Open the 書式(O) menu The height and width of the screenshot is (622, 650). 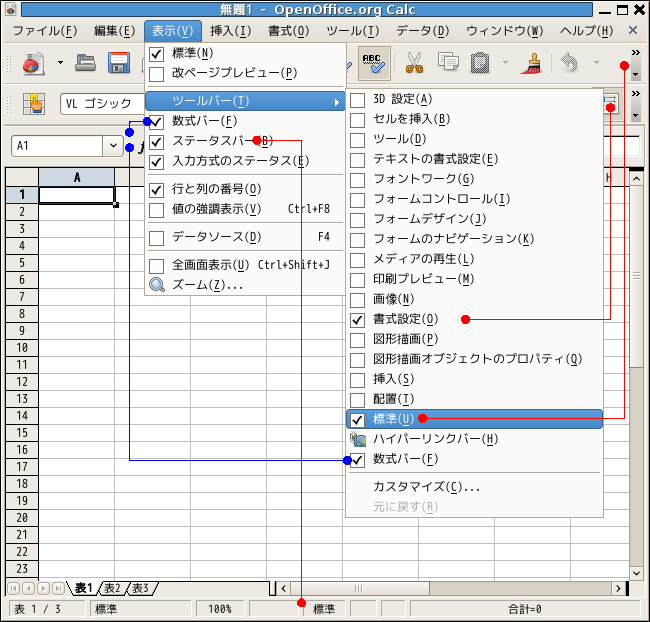click(x=289, y=31)
